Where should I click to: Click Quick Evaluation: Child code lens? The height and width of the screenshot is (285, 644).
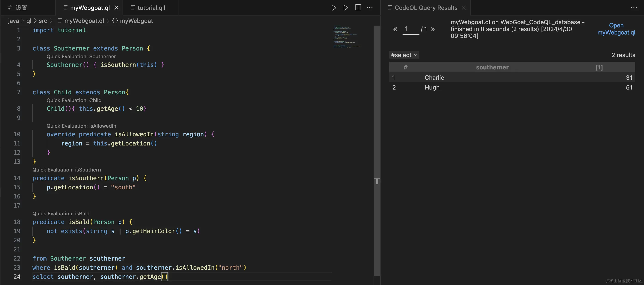click(x=74, y=100)
